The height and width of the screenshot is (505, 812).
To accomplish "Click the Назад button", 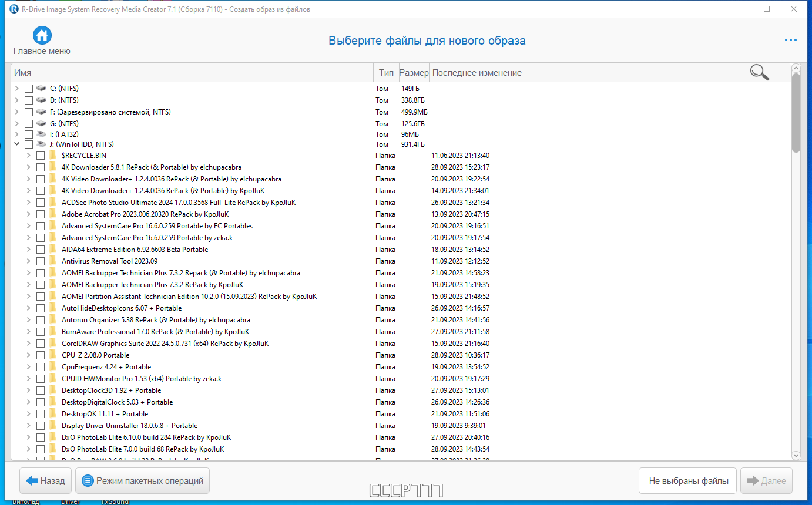I will (46, 480).
